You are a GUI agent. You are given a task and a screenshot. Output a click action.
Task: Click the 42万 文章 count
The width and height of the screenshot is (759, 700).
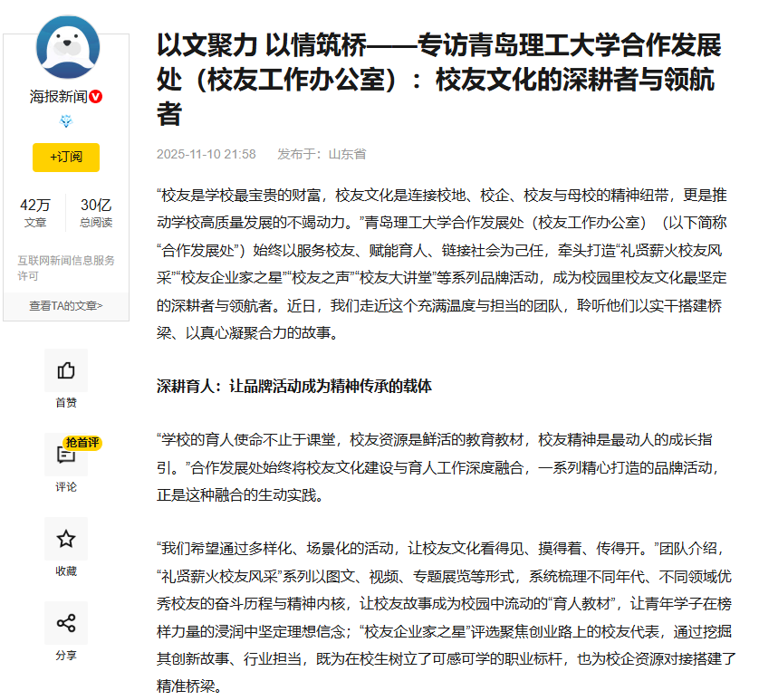point(35,213)
